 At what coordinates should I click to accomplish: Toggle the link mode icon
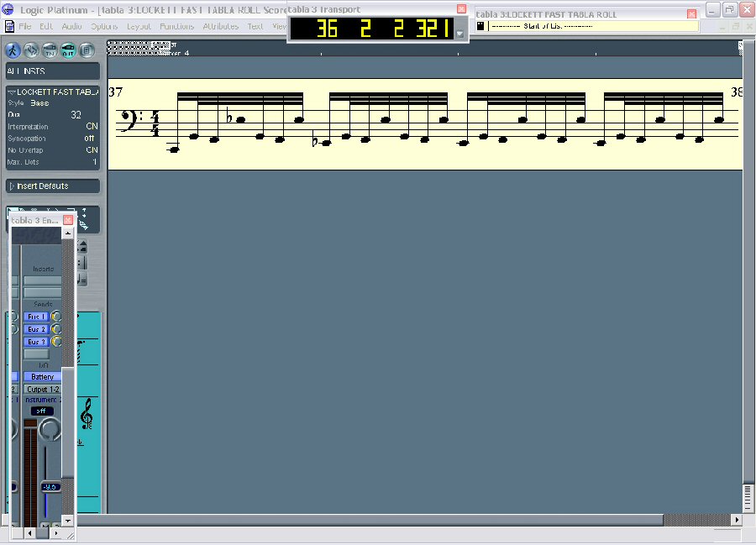[32, 50]
